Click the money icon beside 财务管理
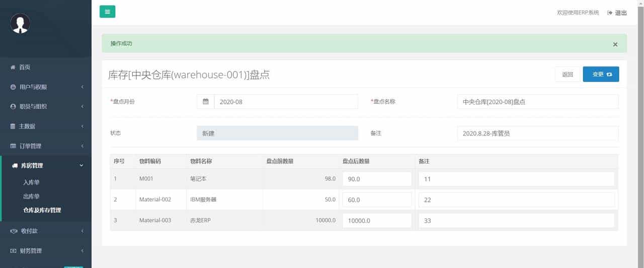The width and height of the screenshot is (644, 268). tap(14, 250)
